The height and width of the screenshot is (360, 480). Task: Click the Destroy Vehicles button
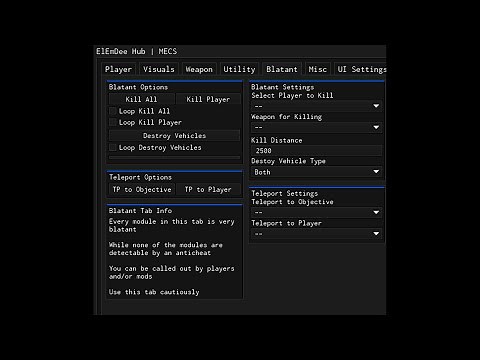[174, 135]
